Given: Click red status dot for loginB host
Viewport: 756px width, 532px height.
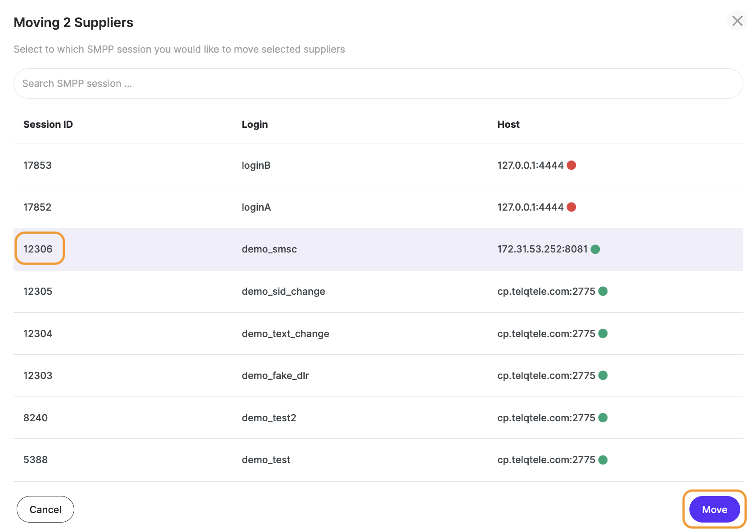Looking at the screenshot, I should click(571, 165).
